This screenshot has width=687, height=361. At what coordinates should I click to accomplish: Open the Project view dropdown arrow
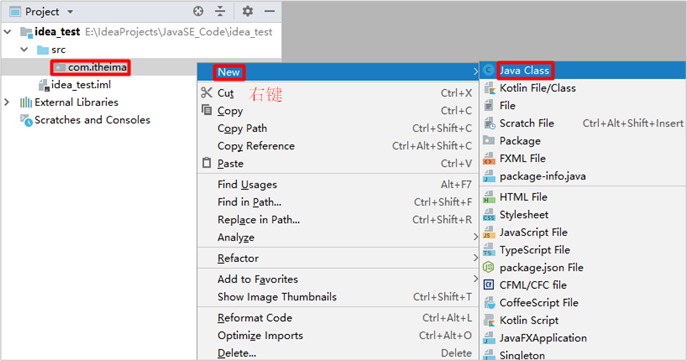click(x=70, y=12)
